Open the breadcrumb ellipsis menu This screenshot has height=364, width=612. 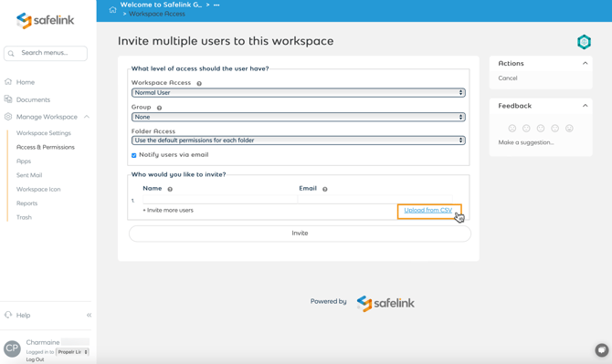coord(216,5)
